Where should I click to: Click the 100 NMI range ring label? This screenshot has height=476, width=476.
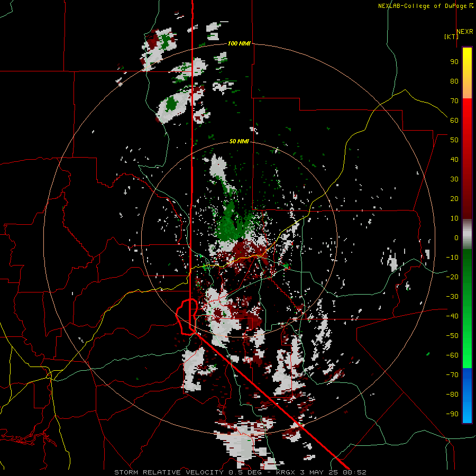click(239, 43)
